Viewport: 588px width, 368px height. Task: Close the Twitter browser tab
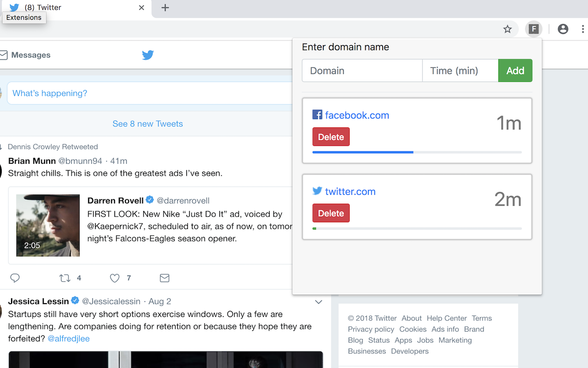tap(141, 8)
